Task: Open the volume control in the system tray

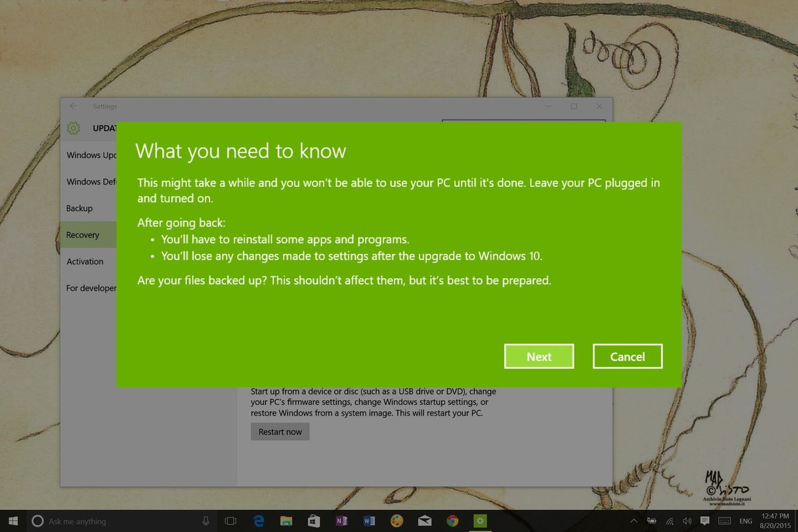Action: [687, 521]
